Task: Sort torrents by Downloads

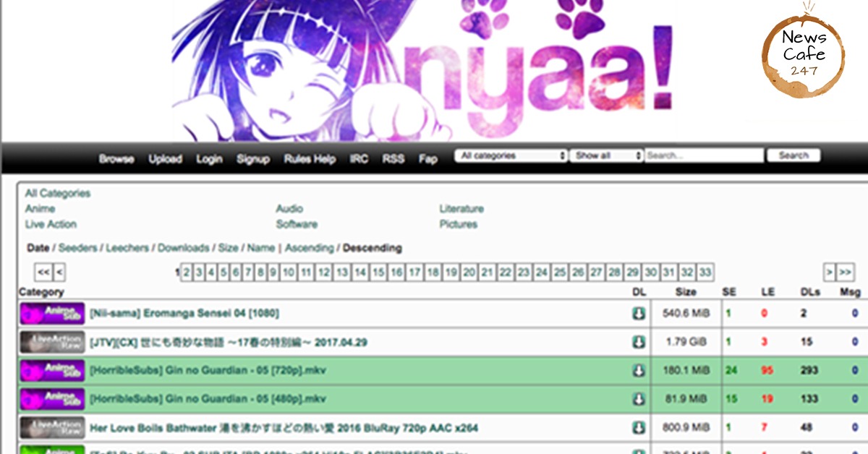Action: (184, 248)
